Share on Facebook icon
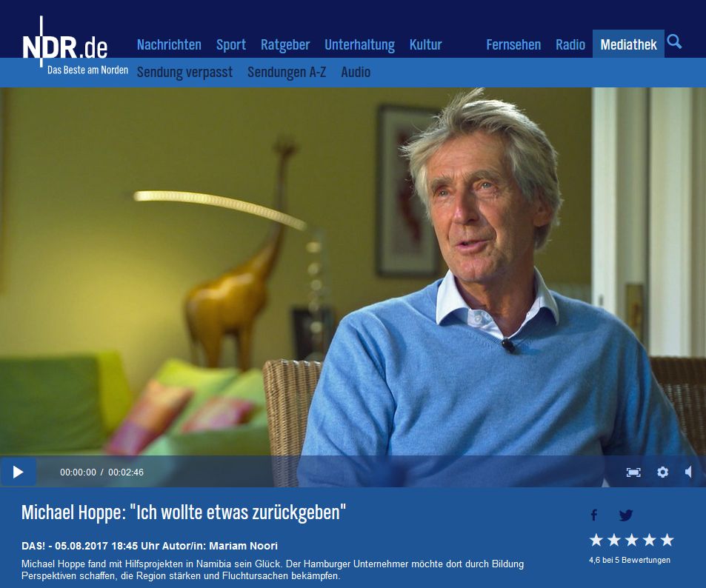The height and width of the screenshot is (588, 706). 594,515
